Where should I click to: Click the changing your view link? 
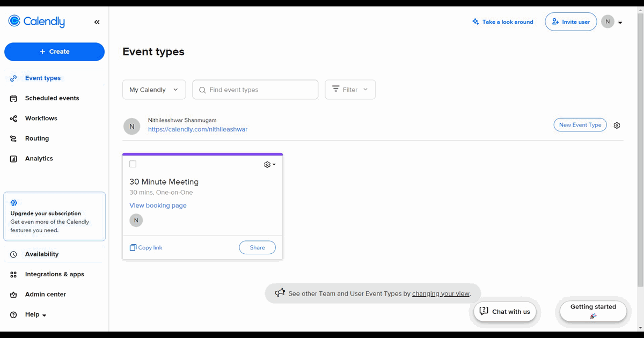[441, 293]
